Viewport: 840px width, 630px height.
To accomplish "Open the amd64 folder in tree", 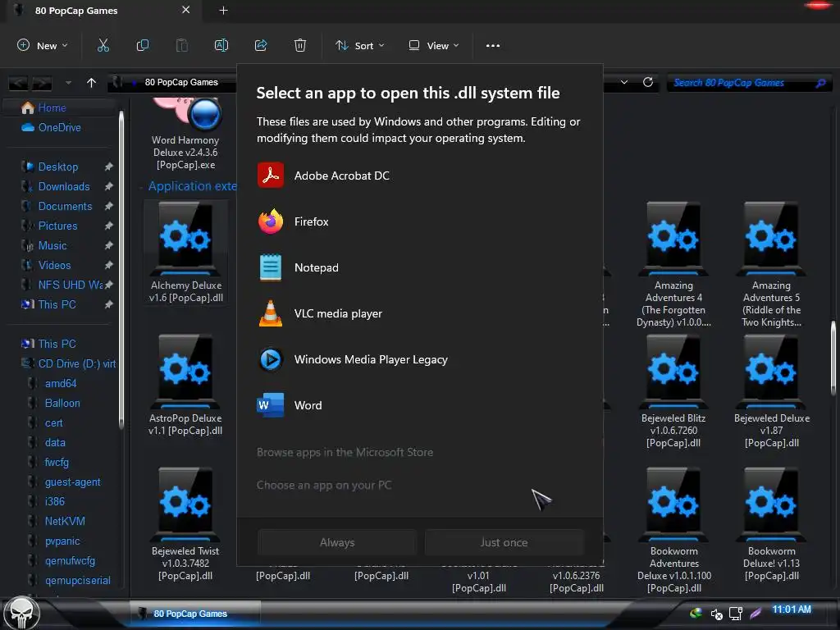I will click(61, 384).
